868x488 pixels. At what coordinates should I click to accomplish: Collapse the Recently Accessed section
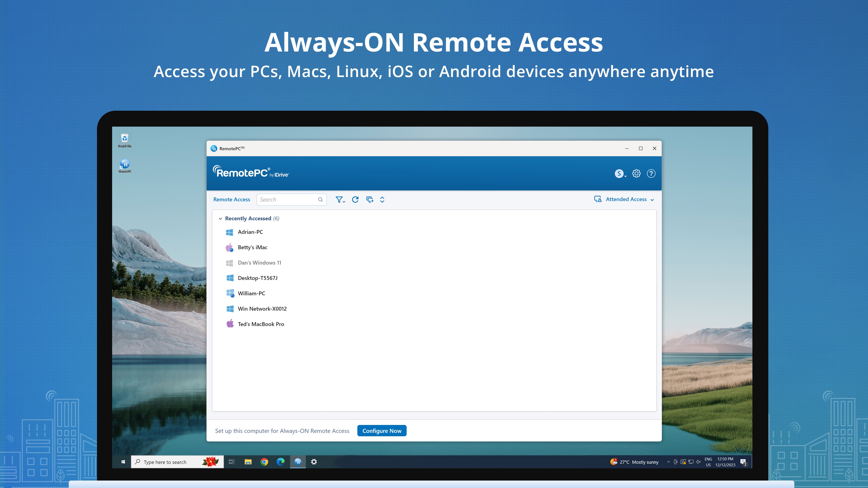221,218
